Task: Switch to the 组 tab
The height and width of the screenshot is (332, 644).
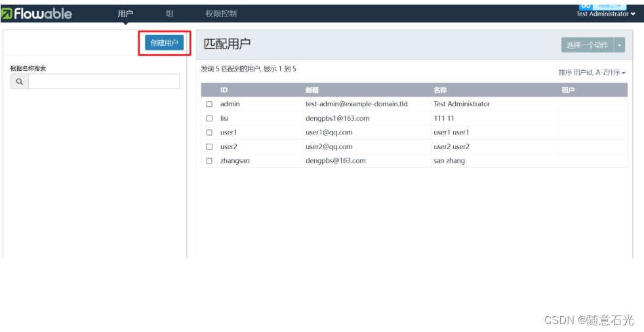Action: click(x=169, y=14)
